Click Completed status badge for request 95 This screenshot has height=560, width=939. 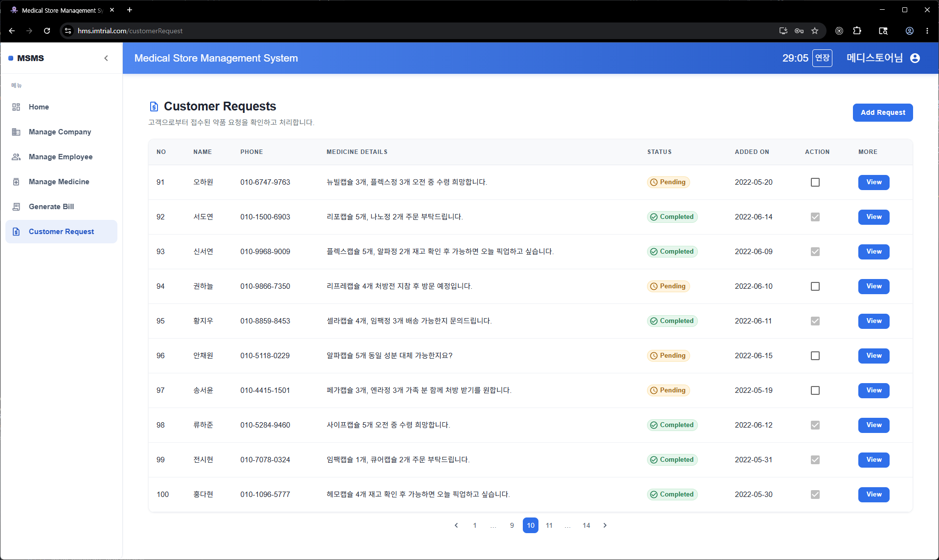(x=672, y=321)
